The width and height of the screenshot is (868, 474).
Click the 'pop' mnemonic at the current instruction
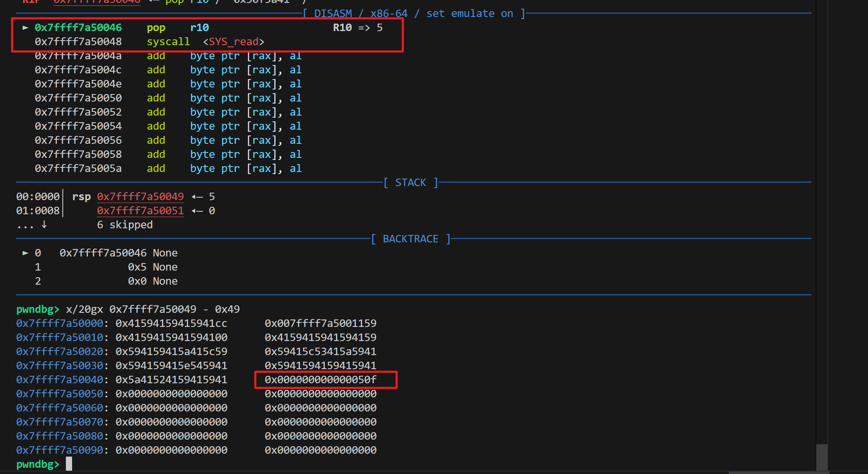click(156, 28)
